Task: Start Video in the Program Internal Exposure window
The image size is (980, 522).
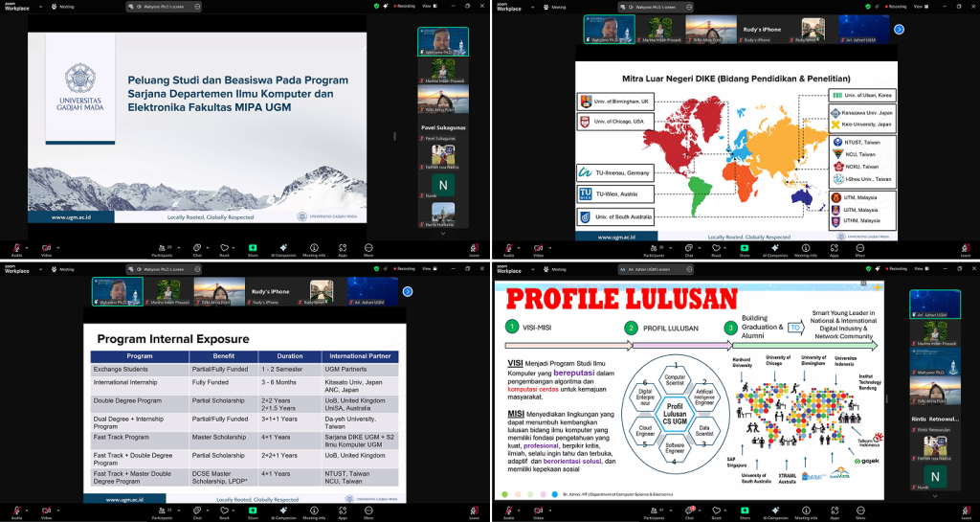Action: point(46,512)
